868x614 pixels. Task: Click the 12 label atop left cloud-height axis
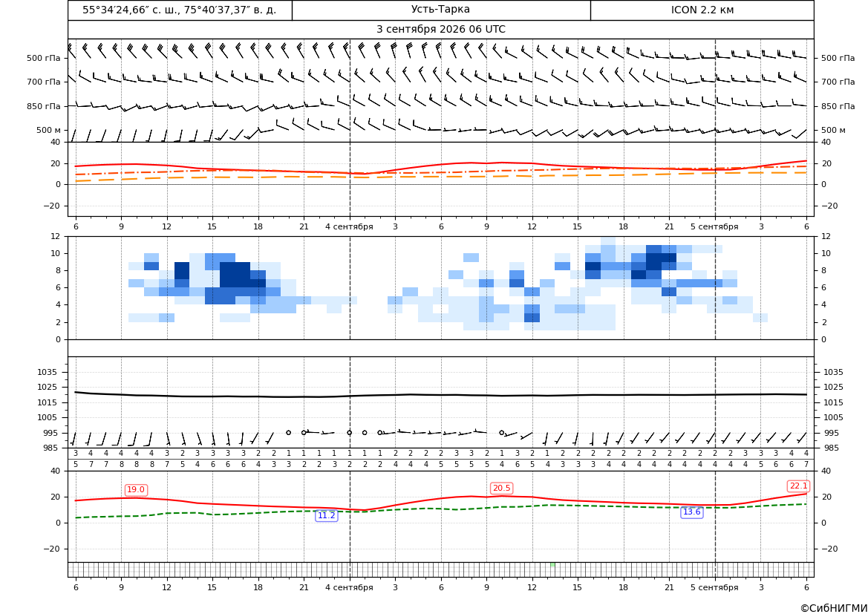[x=56, y=236]
